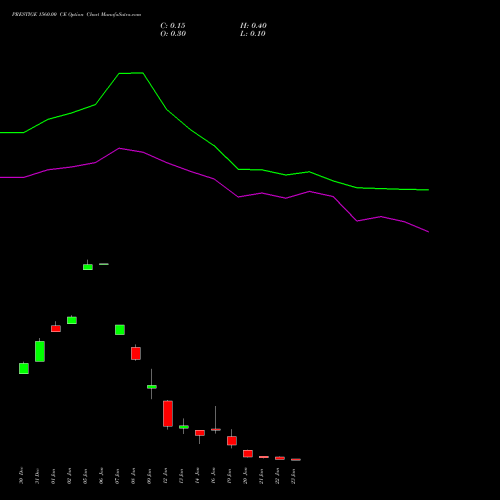
Task: Click the last red candle above 23 Jan
Action: (x=296, y=460)
